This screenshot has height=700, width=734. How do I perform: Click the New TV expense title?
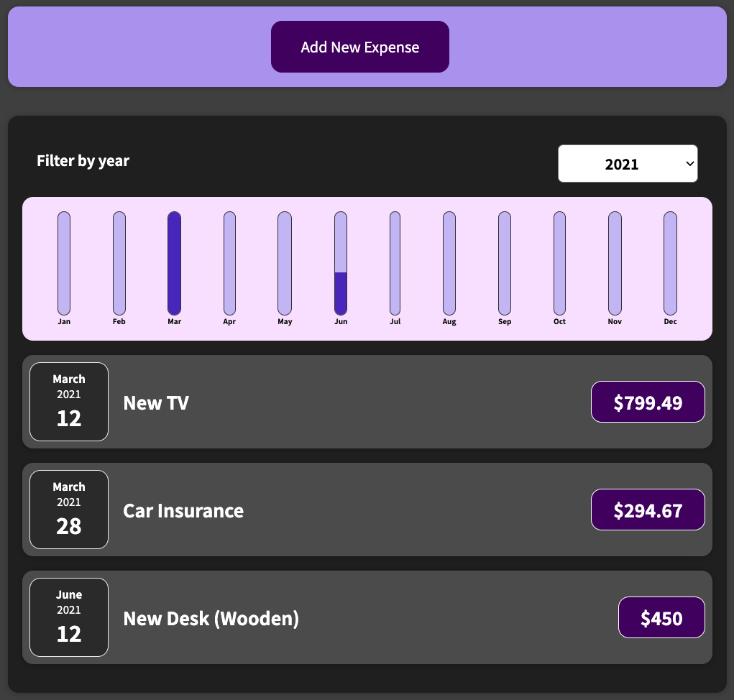pos(156,402)
